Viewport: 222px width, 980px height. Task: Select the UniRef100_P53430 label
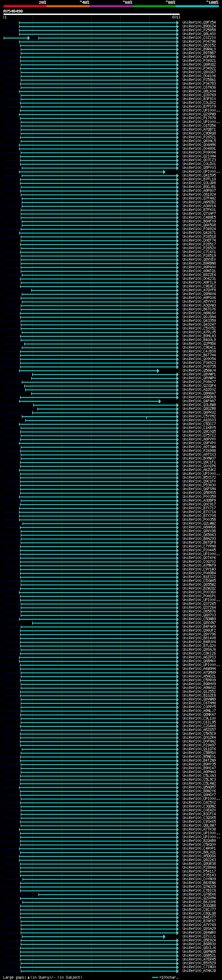click(199, 485)
